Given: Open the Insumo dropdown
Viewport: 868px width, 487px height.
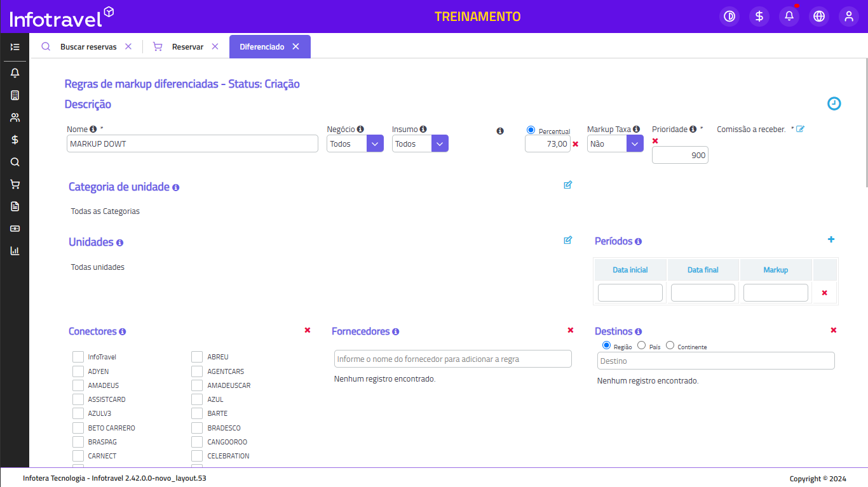Looking at the screenshot, I should 440,143.
